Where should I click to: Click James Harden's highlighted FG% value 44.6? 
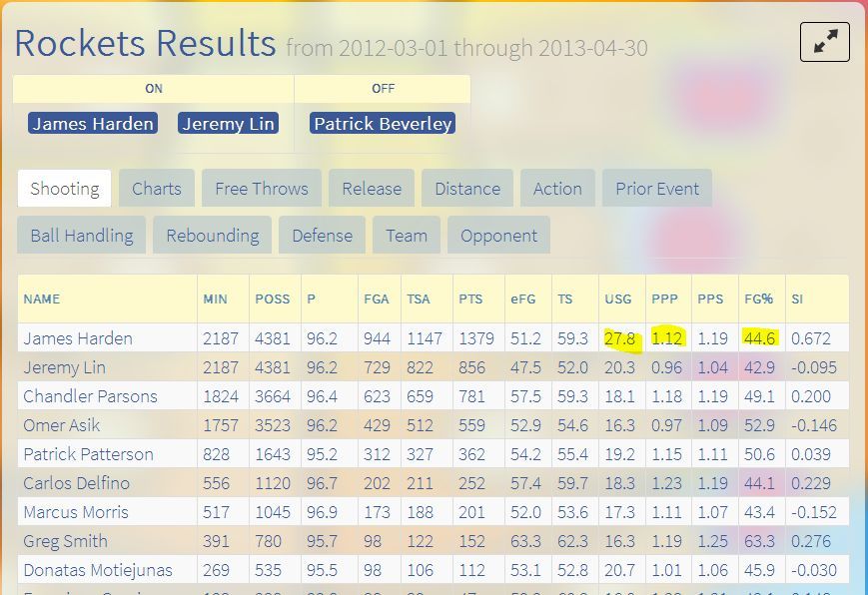click(759, 338)
